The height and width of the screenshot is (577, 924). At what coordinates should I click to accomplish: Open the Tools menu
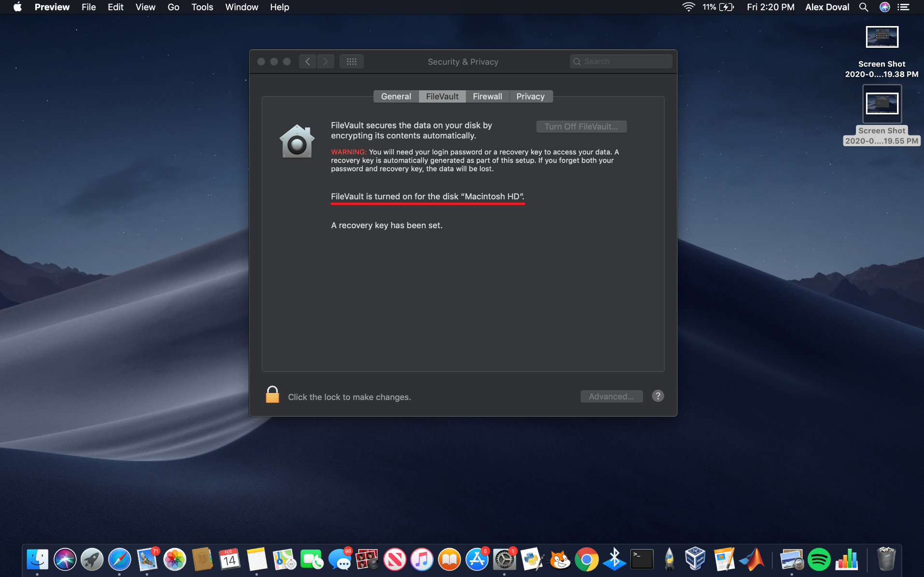click(202, 7)
